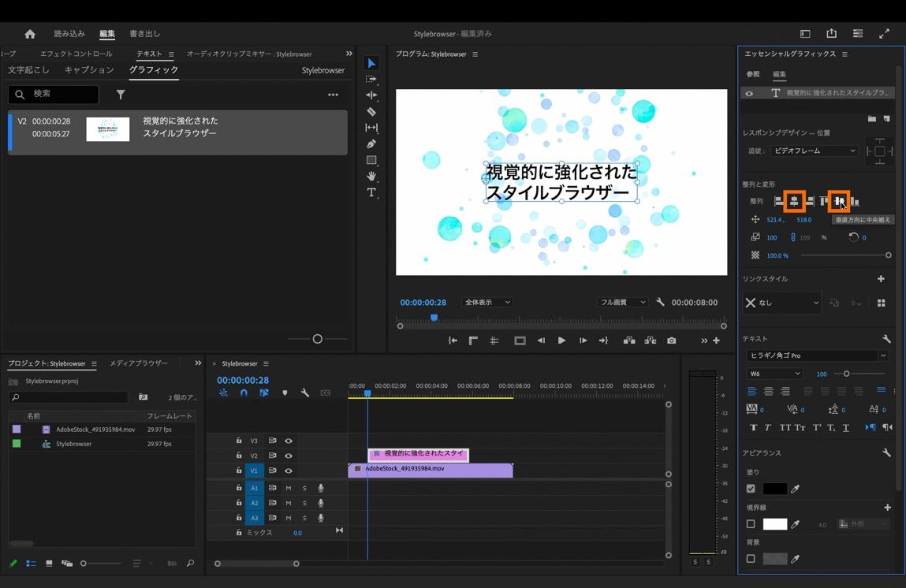Viewport: 906px width, 588px height.
Task: Uncheck the fill (塗り) checkbox
Action: click(x=751, y=489)
